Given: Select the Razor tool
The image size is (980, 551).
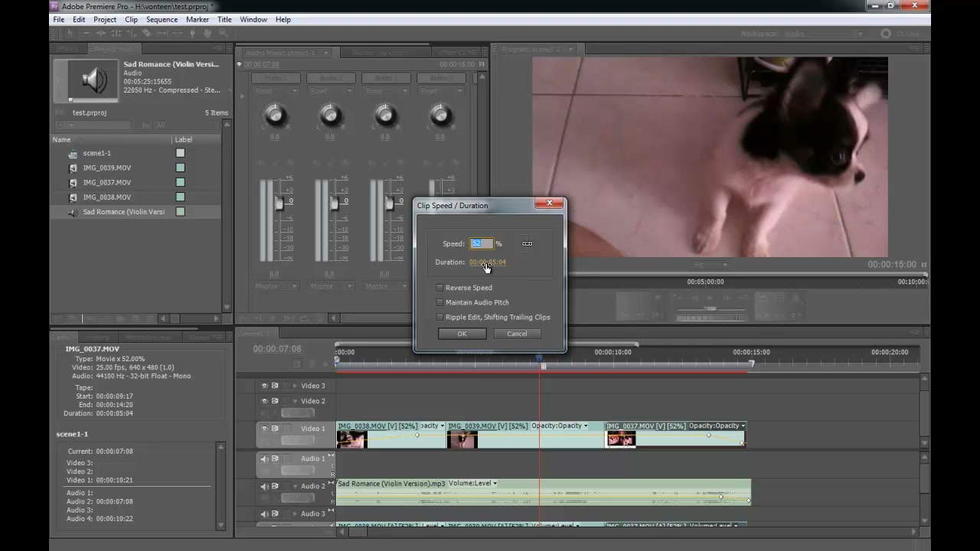Looking at the screenshot, I should coord(147,34).
